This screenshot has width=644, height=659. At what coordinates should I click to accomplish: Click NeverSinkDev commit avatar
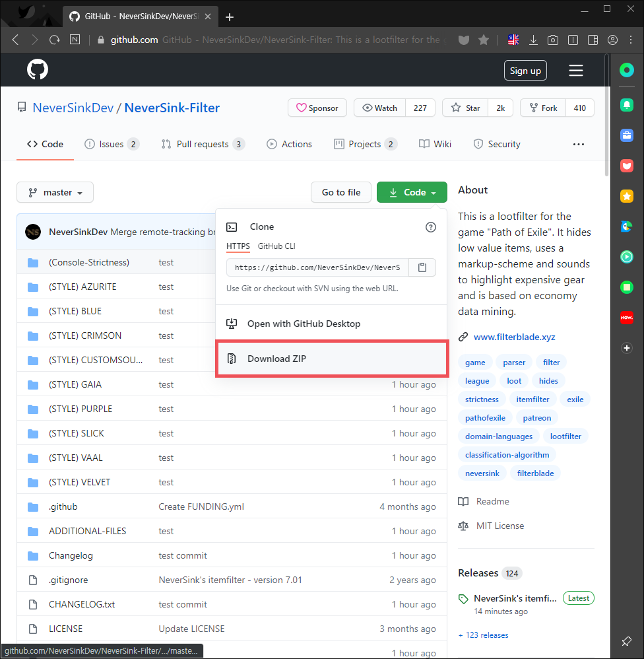pyautogui.click(x=33, y=232)
